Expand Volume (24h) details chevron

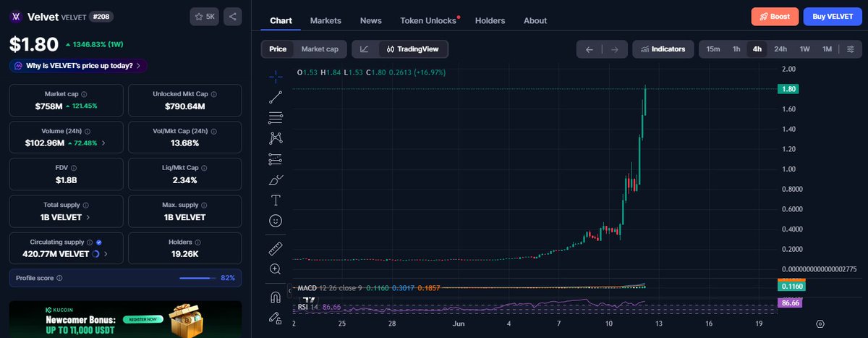pos(103,143)
